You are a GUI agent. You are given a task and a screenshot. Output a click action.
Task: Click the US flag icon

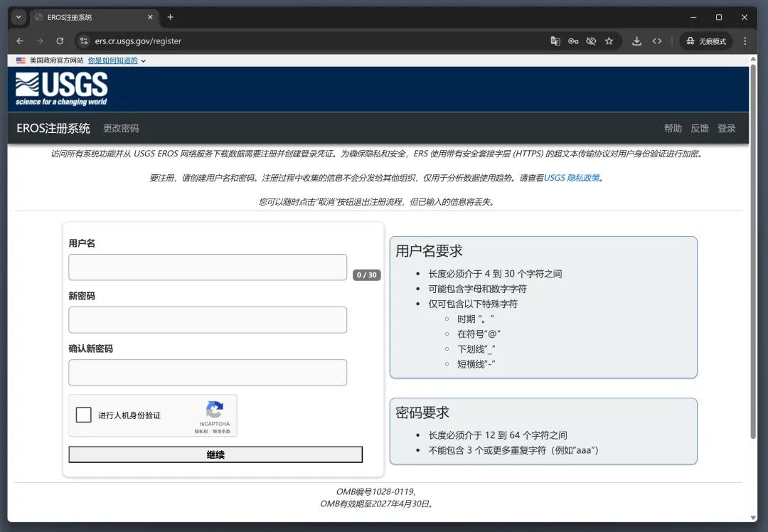pyautogui.click(x=21, y=60)
